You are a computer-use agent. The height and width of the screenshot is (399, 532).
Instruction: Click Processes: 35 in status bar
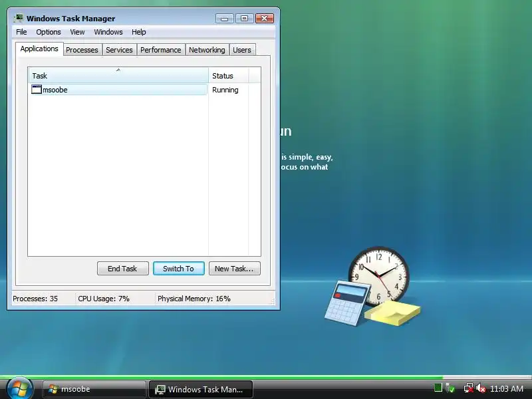(35, 299)
